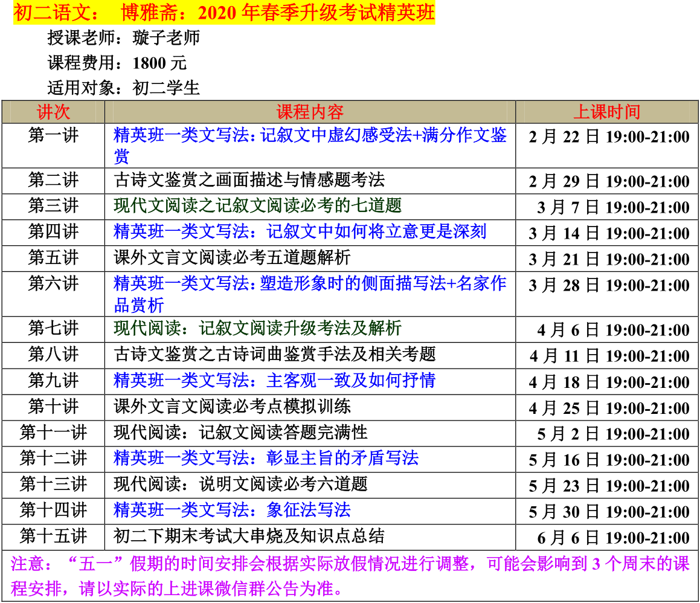Click the 适用对象：初二学生 line
This screenshot has width=700, height=603.
(x=123, y=88)
